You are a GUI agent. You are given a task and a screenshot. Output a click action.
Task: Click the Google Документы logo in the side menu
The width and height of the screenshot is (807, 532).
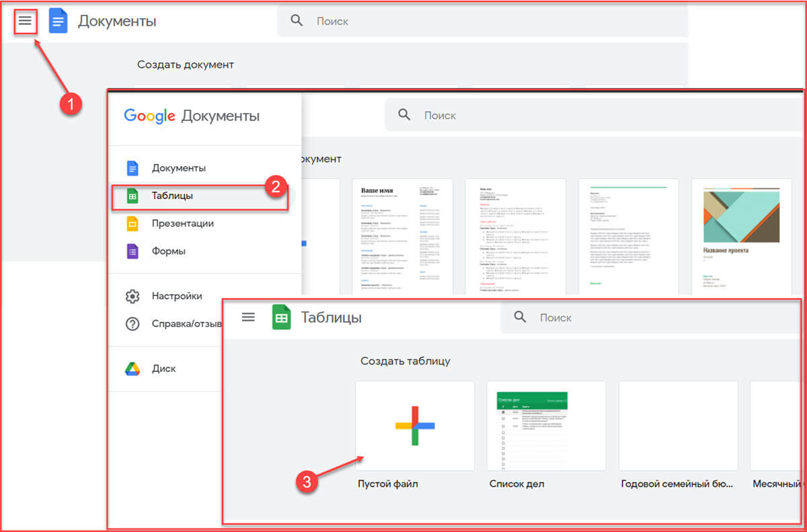[192, 116]
